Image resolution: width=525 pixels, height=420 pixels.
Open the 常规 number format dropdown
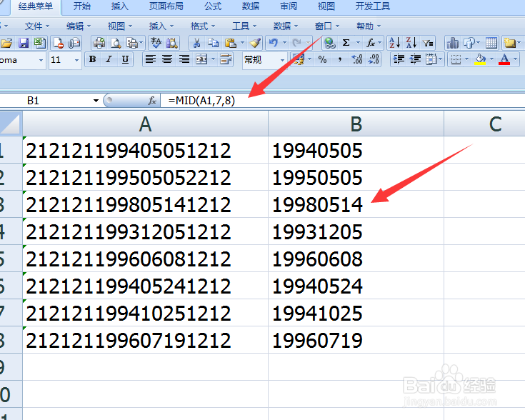pos(282,60)
